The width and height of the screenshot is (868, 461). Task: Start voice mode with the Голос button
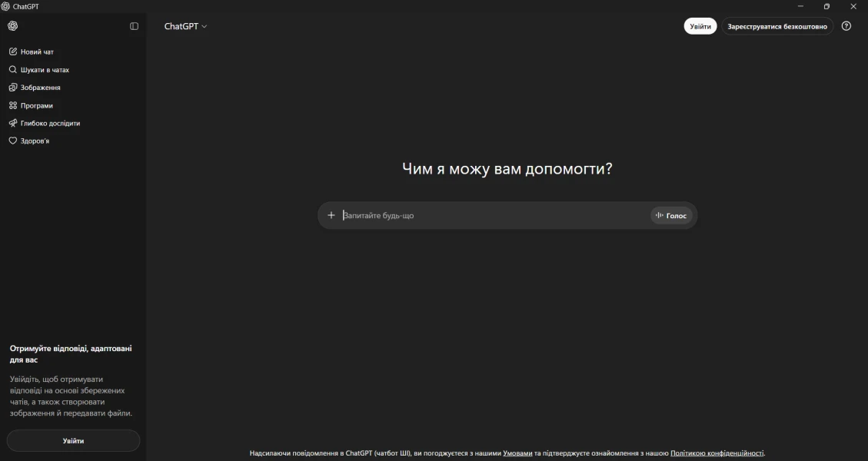(x=671, y=216)
